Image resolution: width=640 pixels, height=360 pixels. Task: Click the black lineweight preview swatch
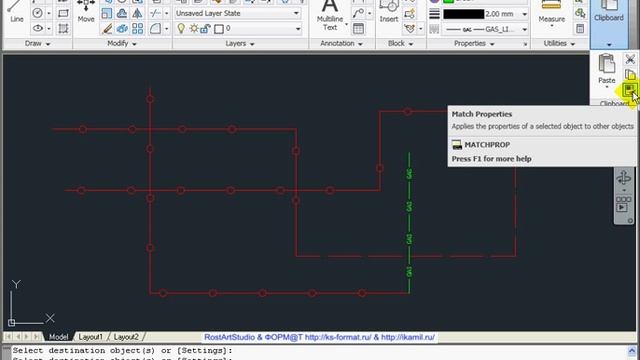pos(464,14)
